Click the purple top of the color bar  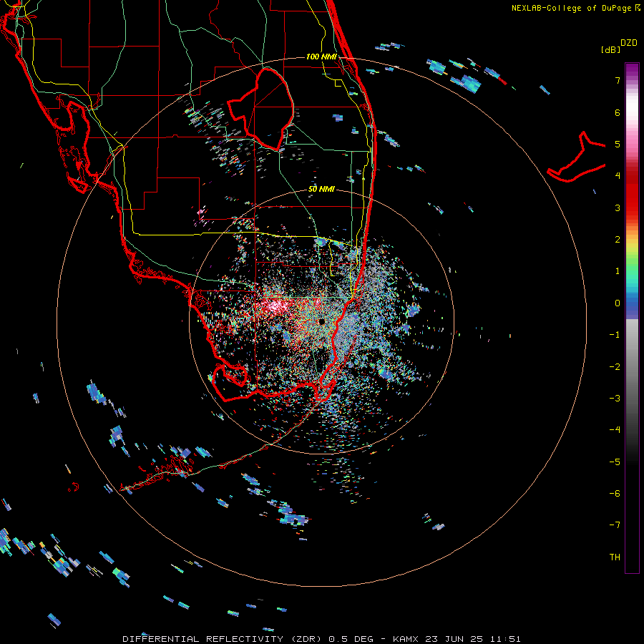coord(632,70)
